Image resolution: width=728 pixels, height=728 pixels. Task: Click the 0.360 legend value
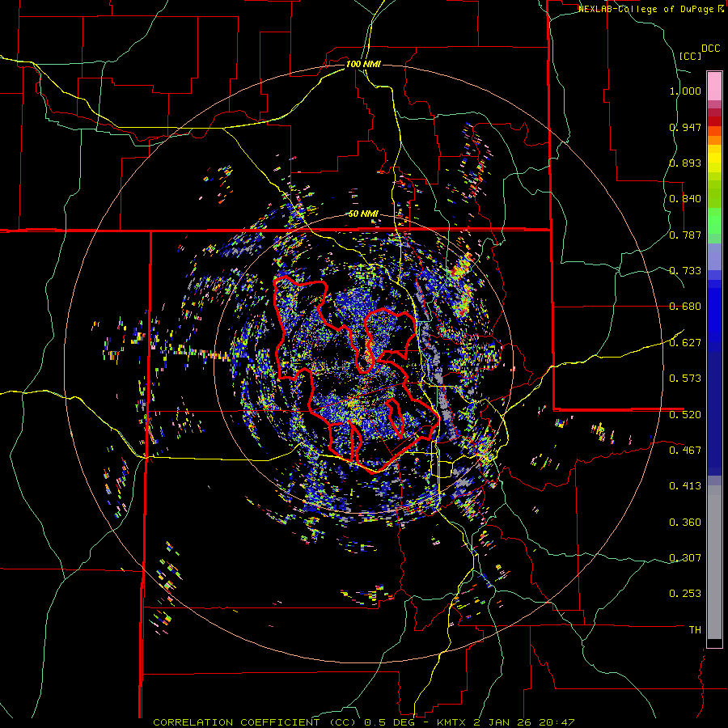click(685, 523)
